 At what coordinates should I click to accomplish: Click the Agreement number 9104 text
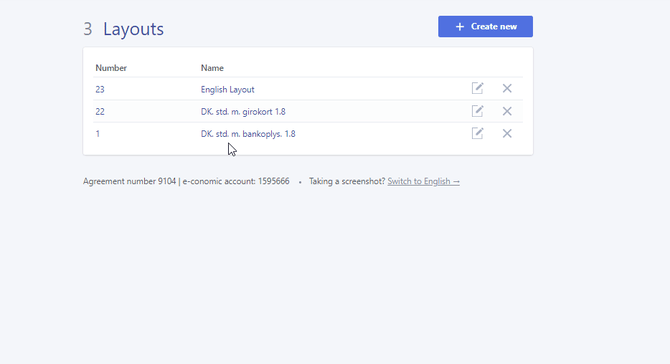(x=129, y=181)
